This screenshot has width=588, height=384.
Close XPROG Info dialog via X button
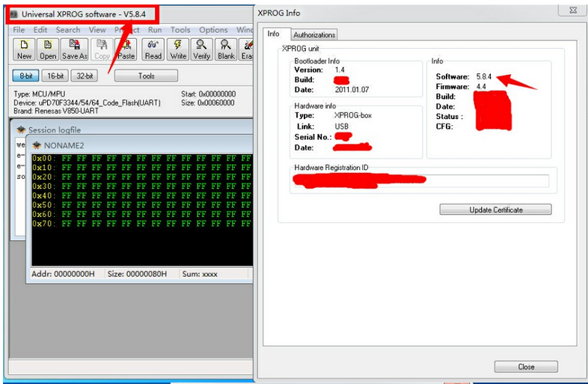tap(572, 10)
